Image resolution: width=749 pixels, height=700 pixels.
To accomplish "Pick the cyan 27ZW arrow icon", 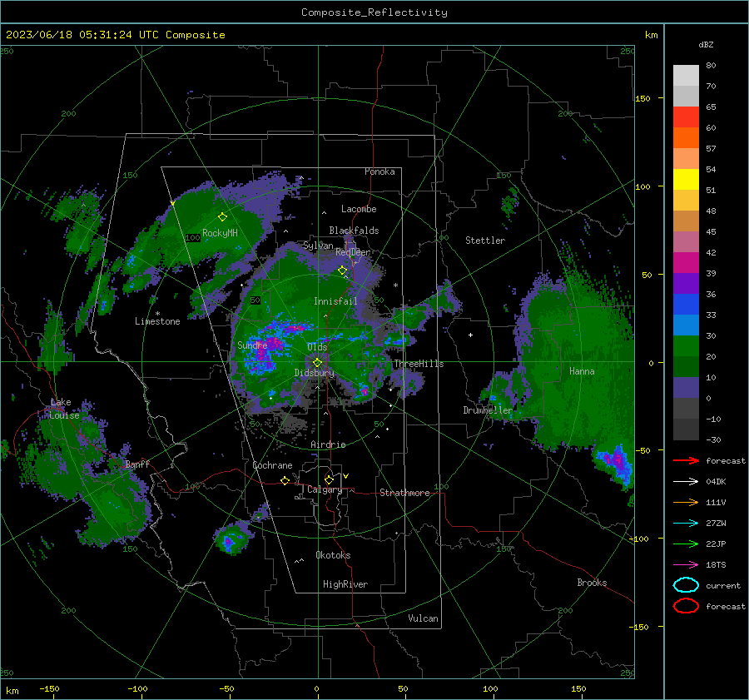I will coord(686,524).
